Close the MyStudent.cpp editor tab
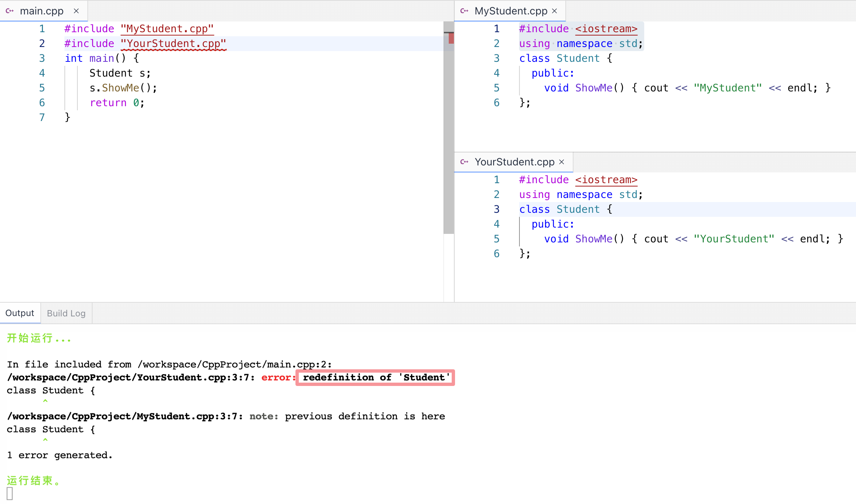 point(555,11)
